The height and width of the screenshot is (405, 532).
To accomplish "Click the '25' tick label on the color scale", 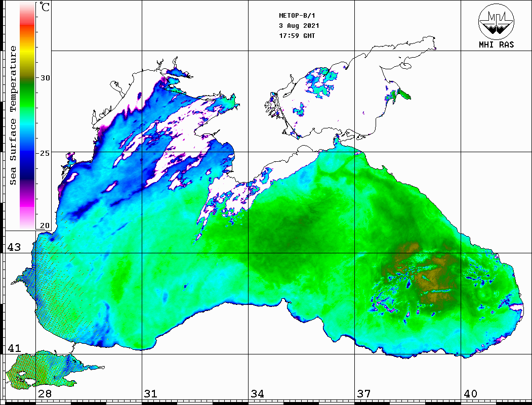I will 45,153.
